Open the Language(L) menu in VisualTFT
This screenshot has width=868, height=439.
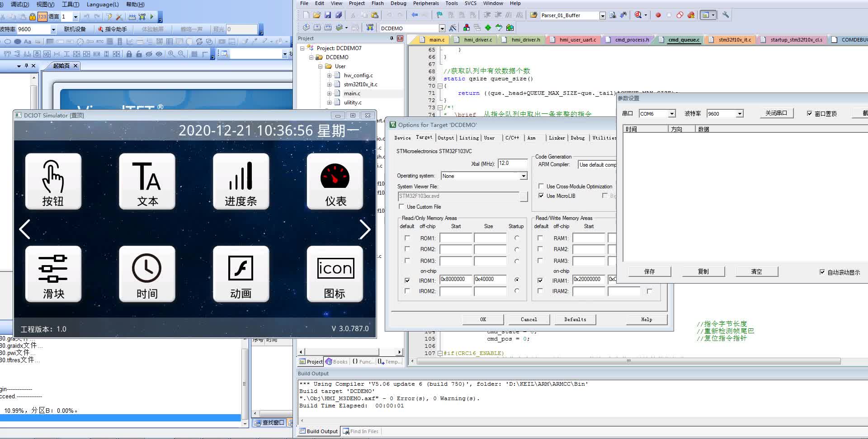(103, 4)
